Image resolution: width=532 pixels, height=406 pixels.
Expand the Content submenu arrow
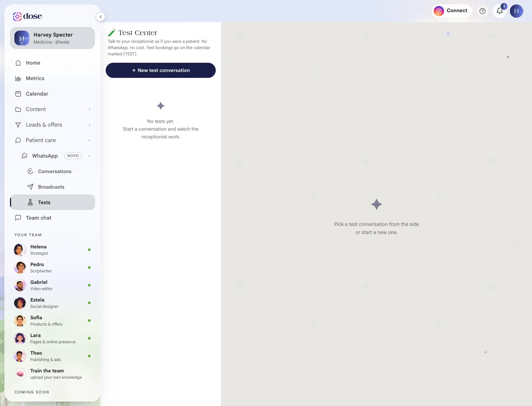pyautogui.click(x=89, y=110)
